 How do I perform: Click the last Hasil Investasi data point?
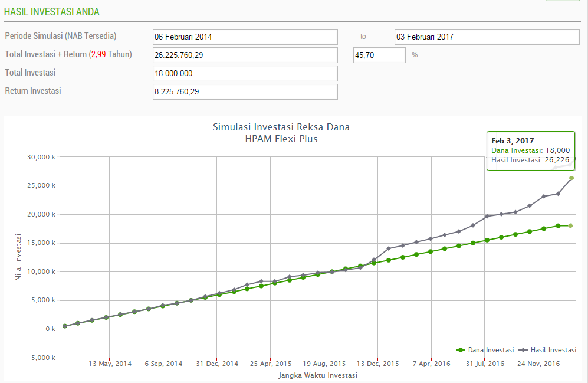(x=571, y=178)
